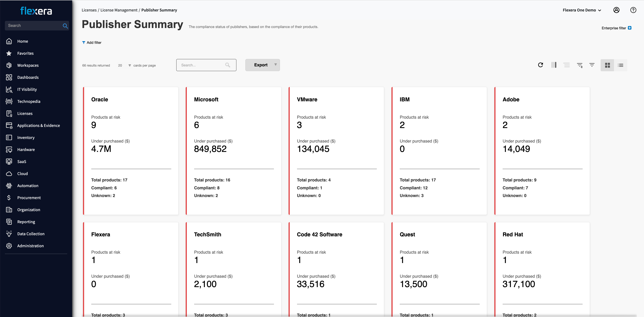The width and height of the screenshot is (644, 317).
Task: Open the Cloud section
Action: [22, 174]
